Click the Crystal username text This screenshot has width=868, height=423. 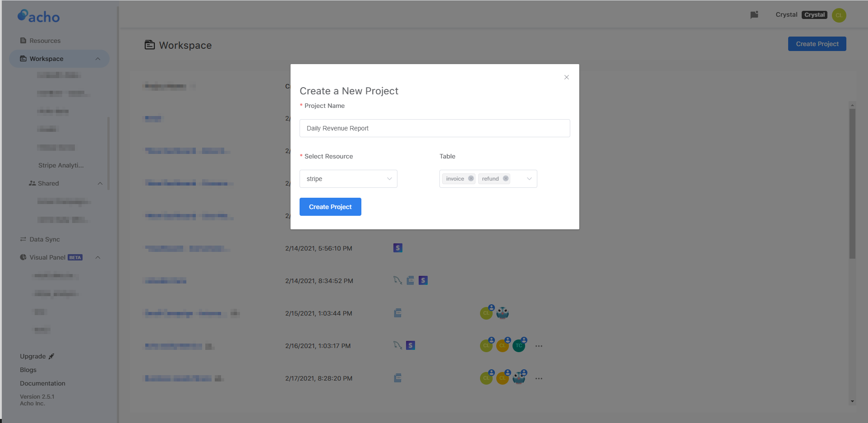[x=786, y=15]
